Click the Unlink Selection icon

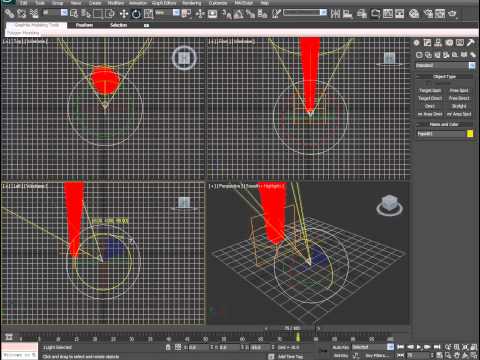click(x=22, y=14)
